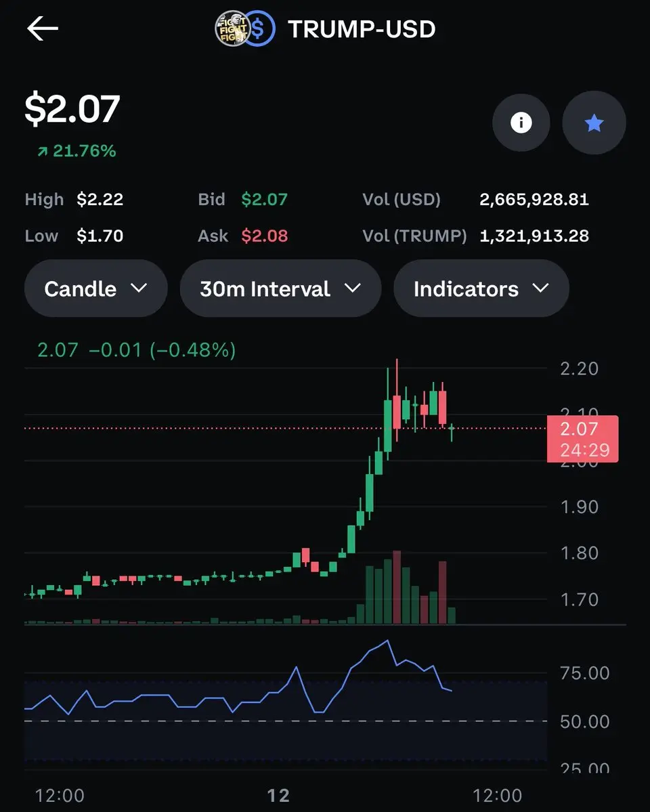Click the Ask price $2.08
The height and width of the screenshot is (812, 650).
[264, 236]
